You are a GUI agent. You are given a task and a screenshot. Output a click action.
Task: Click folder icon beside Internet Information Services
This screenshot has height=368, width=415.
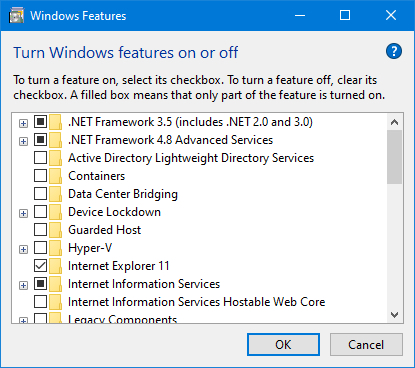pyautogui.click(x=56, y=284)
